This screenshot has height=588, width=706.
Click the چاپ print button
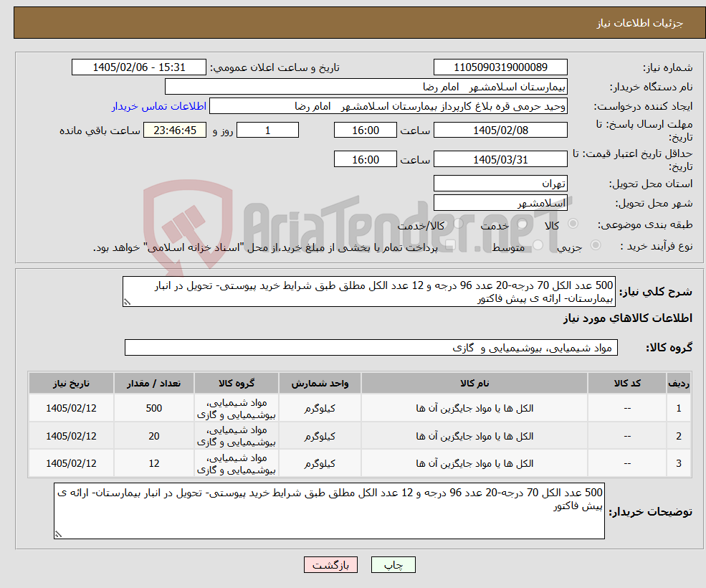click(393, 564)
